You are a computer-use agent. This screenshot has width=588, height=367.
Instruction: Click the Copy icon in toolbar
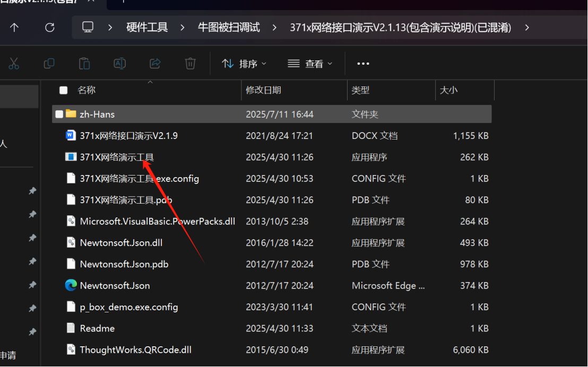tap(49, 63)
